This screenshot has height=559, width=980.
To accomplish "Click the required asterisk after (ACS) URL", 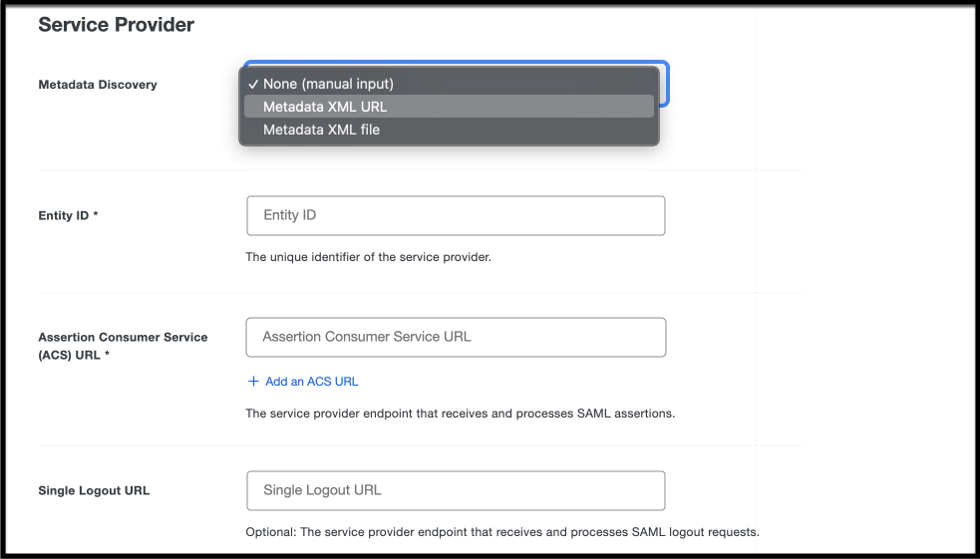I will click(x=107, y=354).
